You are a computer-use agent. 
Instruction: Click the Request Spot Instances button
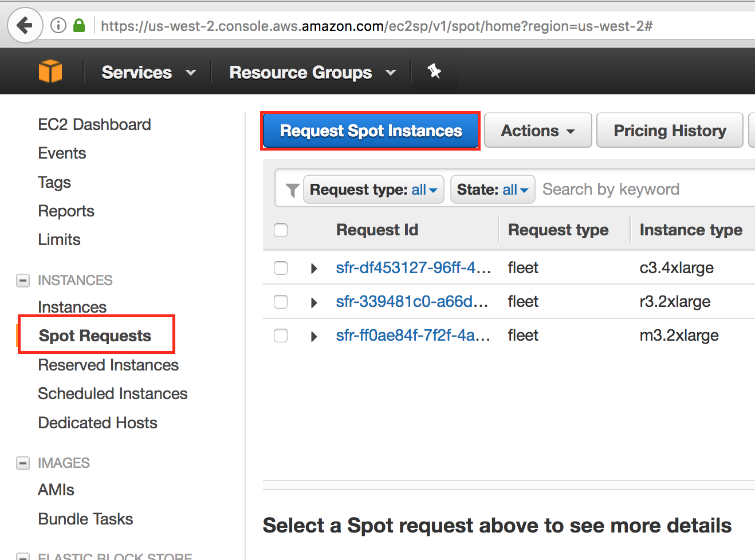pyautogui.click(x=369, y=131)
